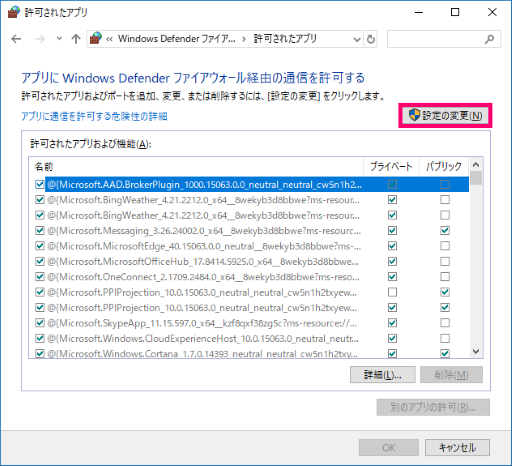Toggle AAD.BrokerPlugin enable checkbox
512x466 pixels.
click(40, 184)
